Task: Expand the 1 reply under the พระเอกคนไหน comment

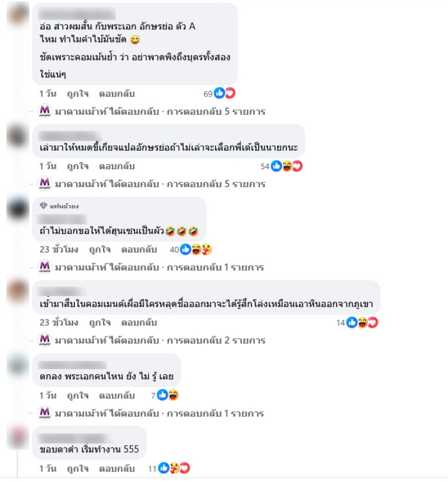Action: 215,413
